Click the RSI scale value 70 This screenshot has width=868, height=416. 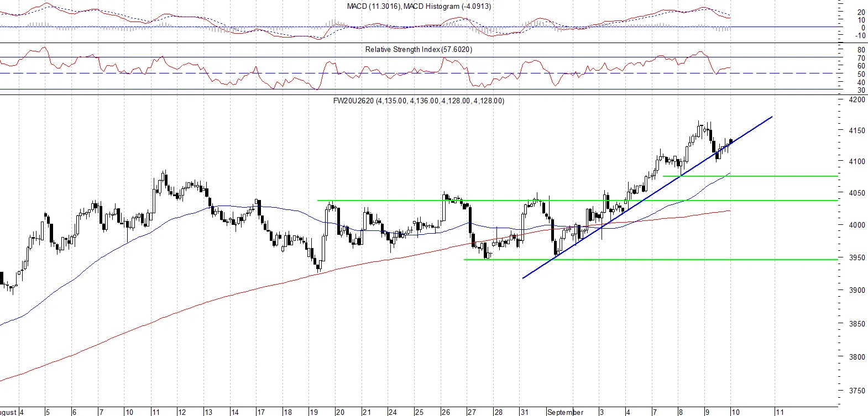[x=861, y=59]
